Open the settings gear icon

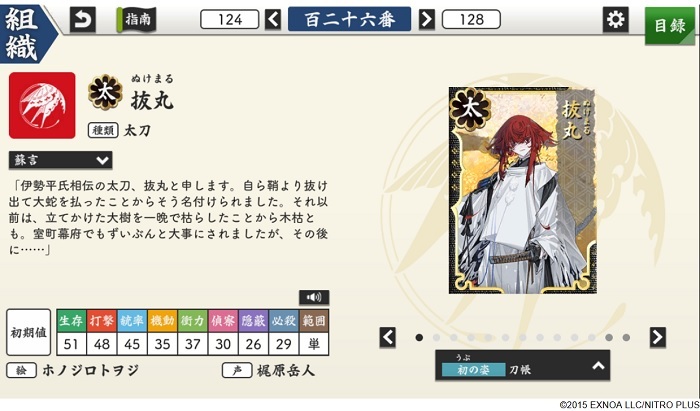coord(615,20)
